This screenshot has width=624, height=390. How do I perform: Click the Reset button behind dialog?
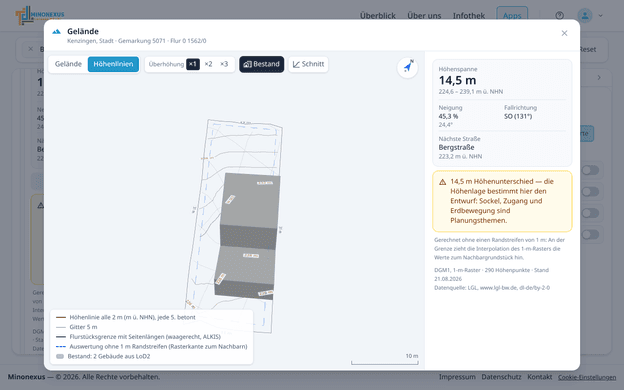(x=588, y=49)
